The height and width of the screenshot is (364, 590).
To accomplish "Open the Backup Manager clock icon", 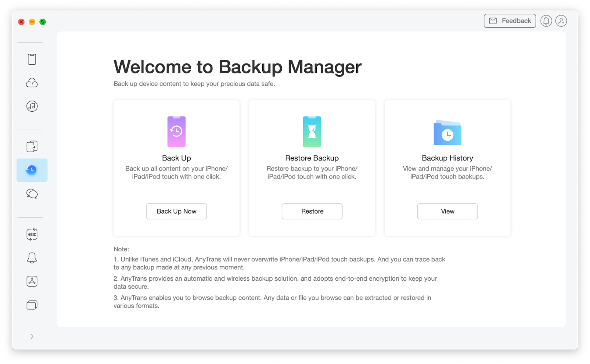I will [x=32, y=170].
